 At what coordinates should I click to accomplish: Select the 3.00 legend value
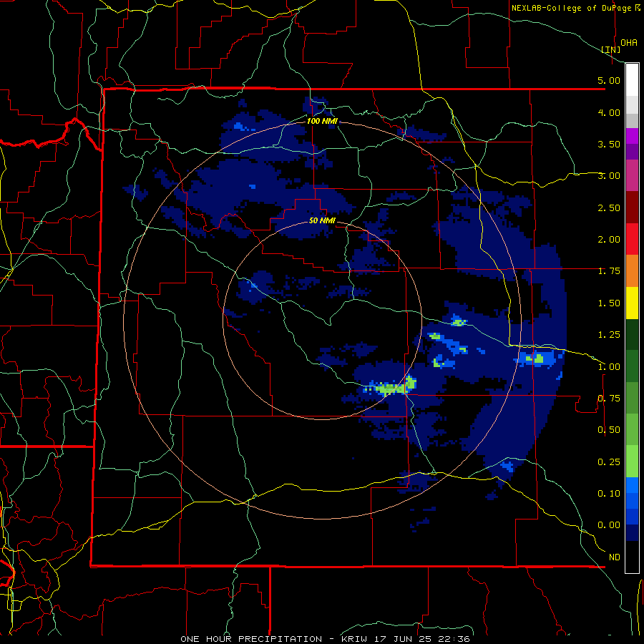[609, 176]
